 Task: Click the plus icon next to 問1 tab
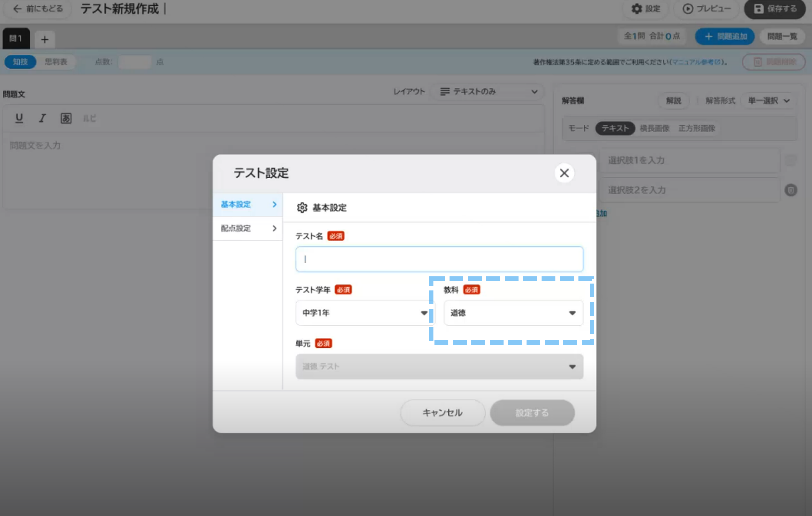44,39
